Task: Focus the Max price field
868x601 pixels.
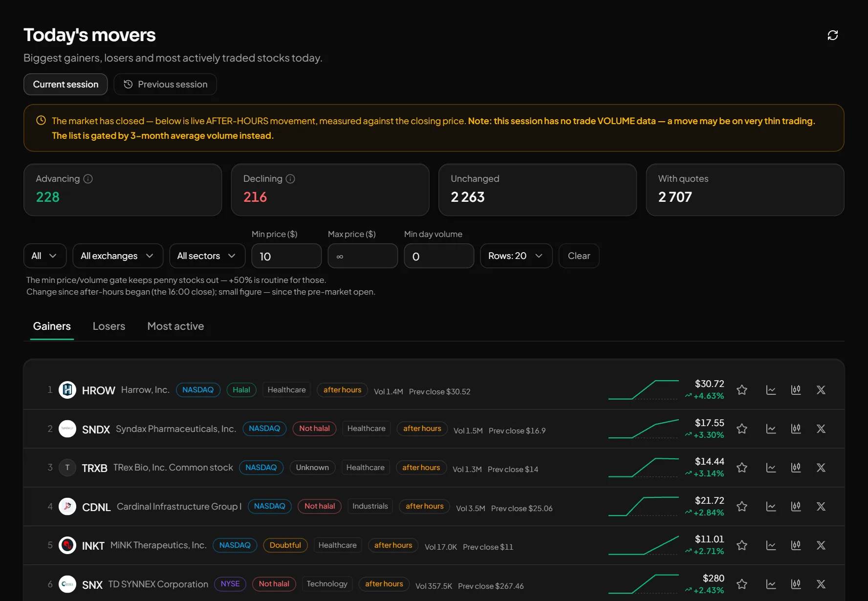Action: (x=363, y=256)
